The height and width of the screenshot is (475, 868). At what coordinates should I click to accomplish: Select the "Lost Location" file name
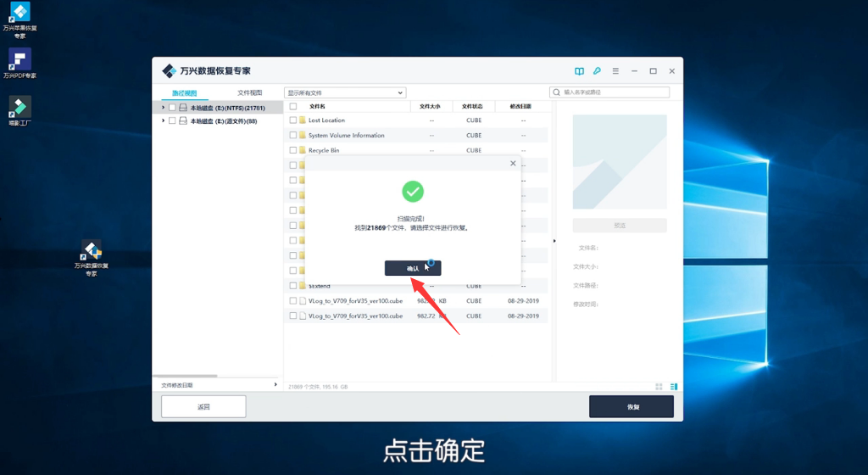click(326, 120)
